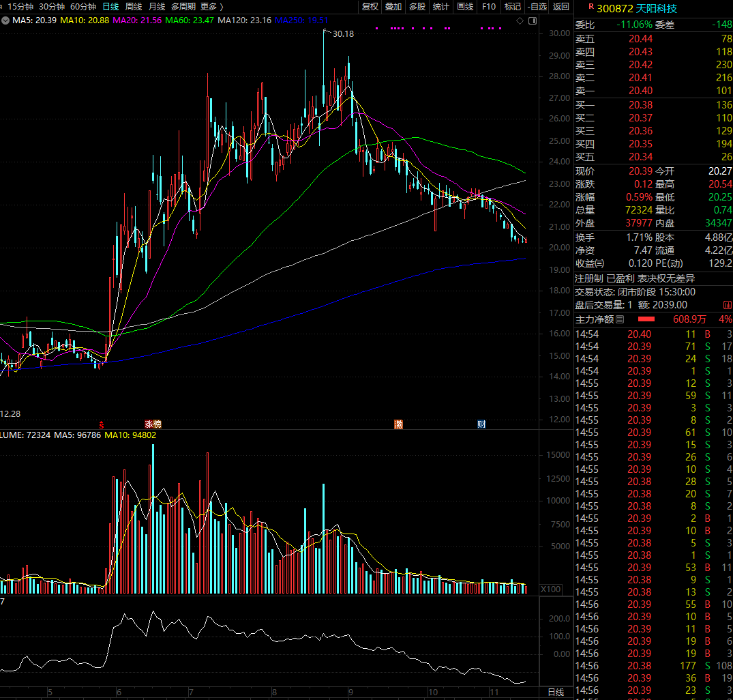Click the 现价 value 20.39
The height and width of the screenshot is (700, 733).
point(640,172)
